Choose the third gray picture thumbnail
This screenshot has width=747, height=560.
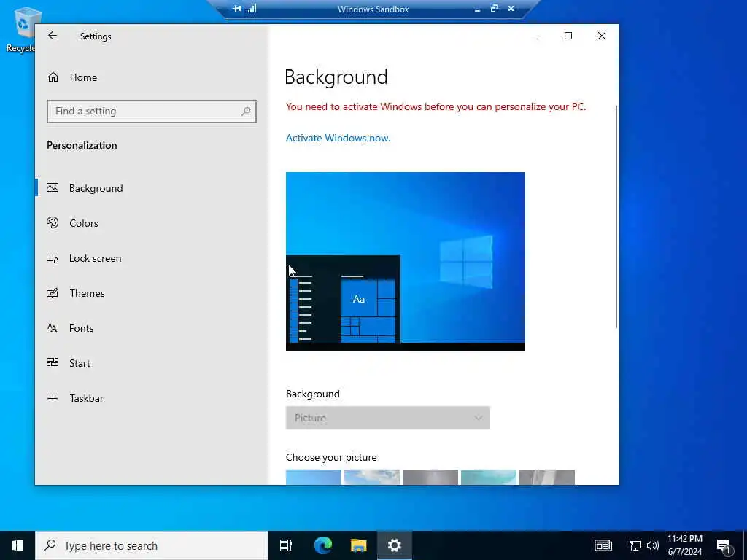(x=430, y=477)
